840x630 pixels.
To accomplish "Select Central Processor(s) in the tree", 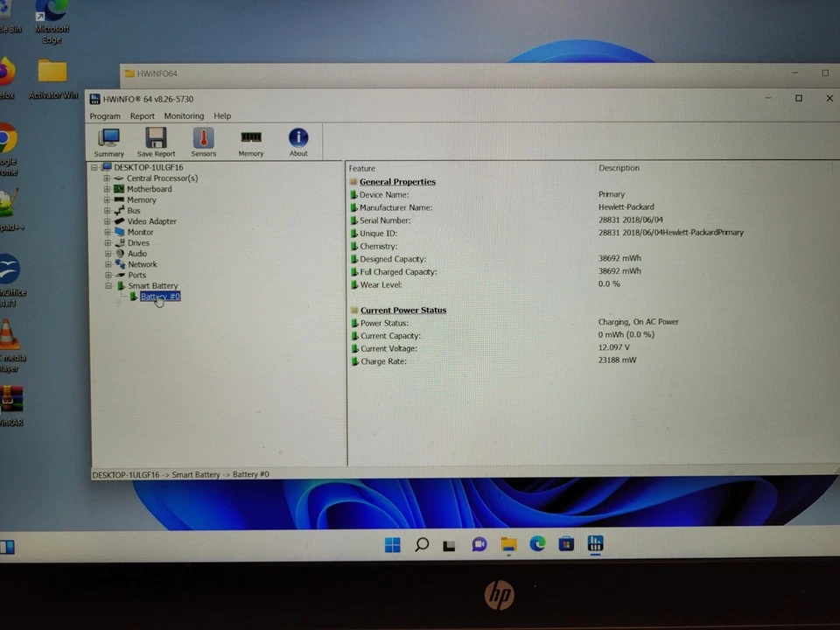I will click(x=163, y=178).
